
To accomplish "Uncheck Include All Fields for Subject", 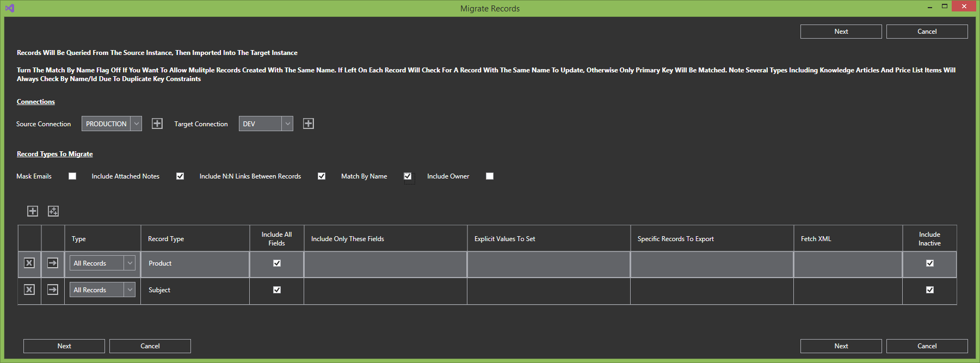I will coord(277,290).
